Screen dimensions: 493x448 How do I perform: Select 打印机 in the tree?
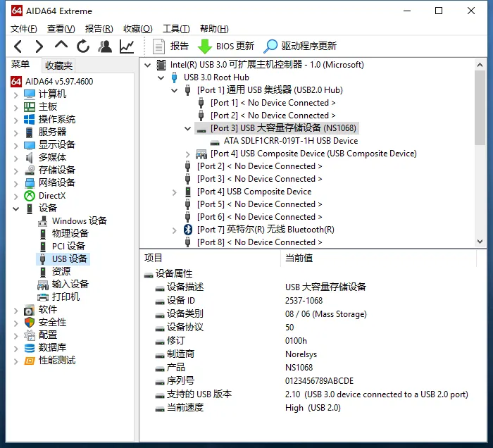(x=65, y=297)
